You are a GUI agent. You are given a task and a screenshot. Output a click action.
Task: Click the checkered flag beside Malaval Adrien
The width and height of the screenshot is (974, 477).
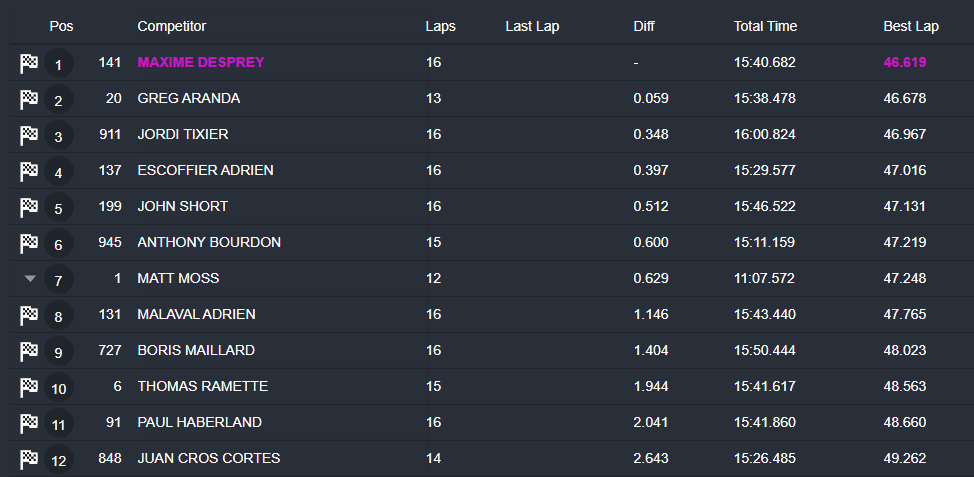(x=29, y=315)
